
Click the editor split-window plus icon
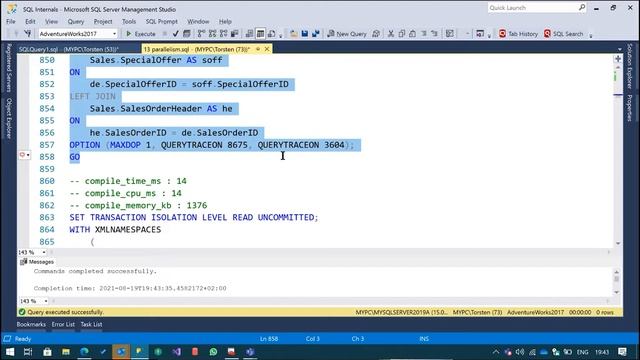pos(618,59)
